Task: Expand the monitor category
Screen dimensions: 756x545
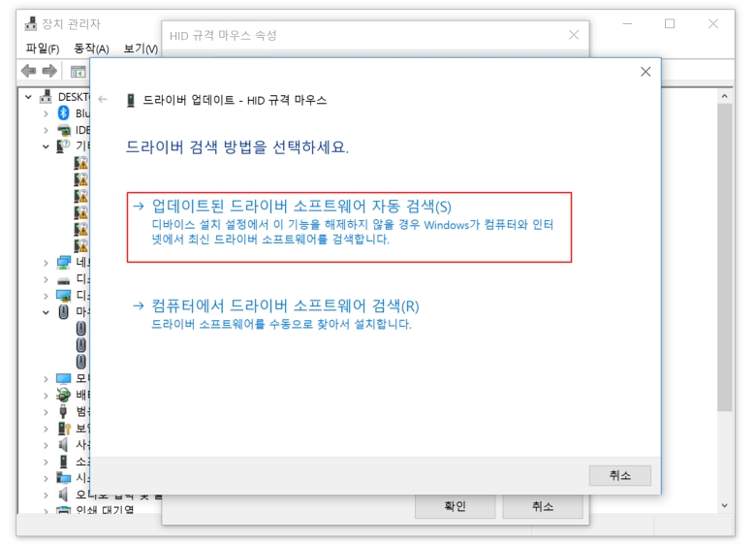Action: 46,379
